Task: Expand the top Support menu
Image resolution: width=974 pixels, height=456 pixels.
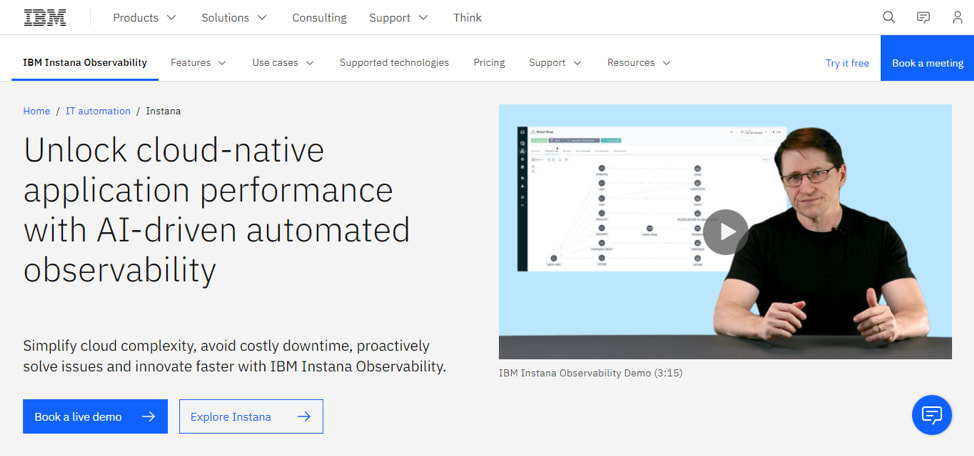Action: point(399,17)
